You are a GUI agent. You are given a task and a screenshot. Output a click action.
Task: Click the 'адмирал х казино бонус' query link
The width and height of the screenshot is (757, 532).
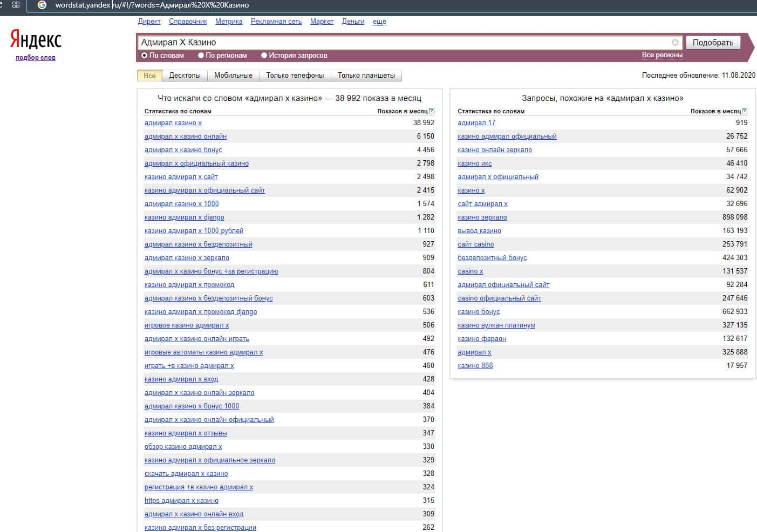[183, 150]
